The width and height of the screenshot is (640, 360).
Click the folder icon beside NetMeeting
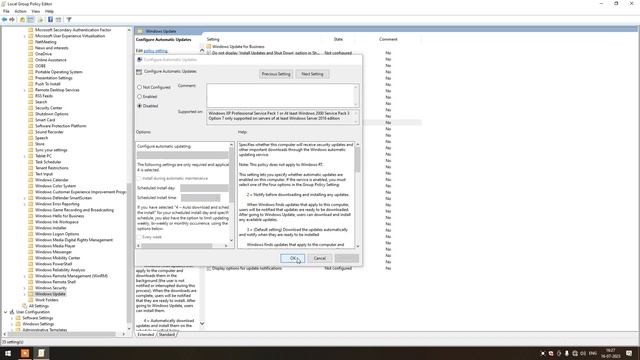[31, 42]
